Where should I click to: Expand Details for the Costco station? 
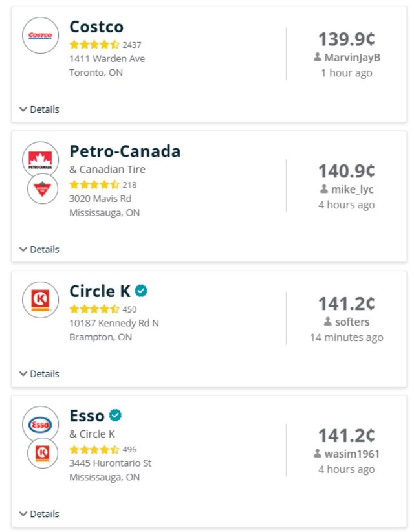pyautogui.click(x=39, y=109)
